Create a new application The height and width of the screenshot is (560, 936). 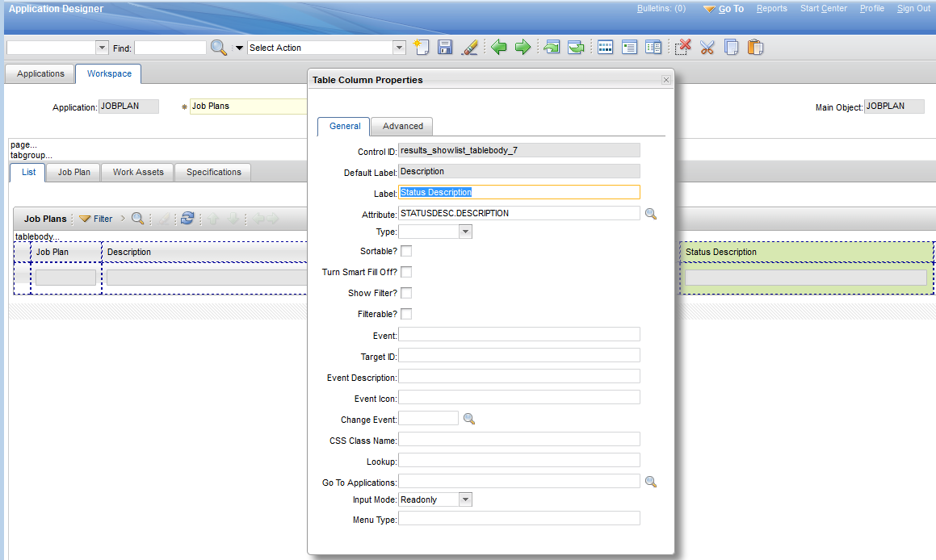point(422,47)
